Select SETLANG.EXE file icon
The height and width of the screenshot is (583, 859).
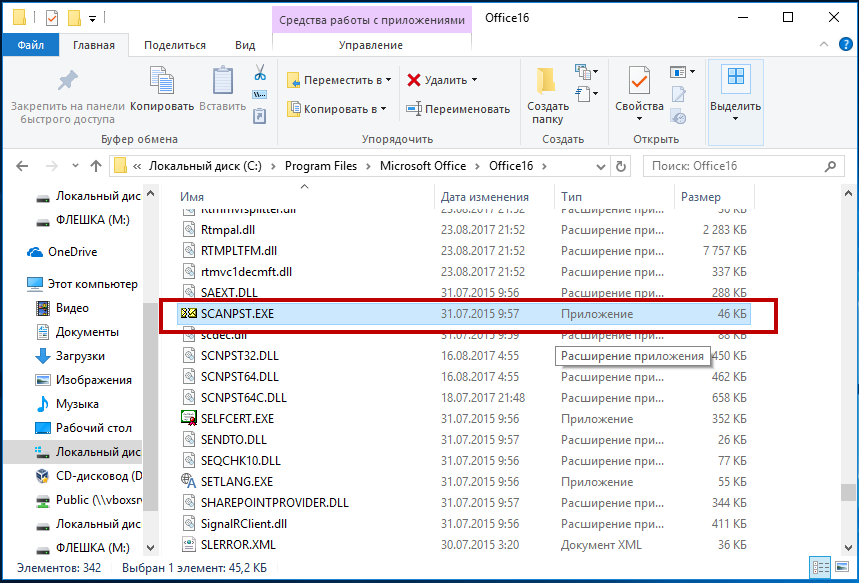coord(188,482)
